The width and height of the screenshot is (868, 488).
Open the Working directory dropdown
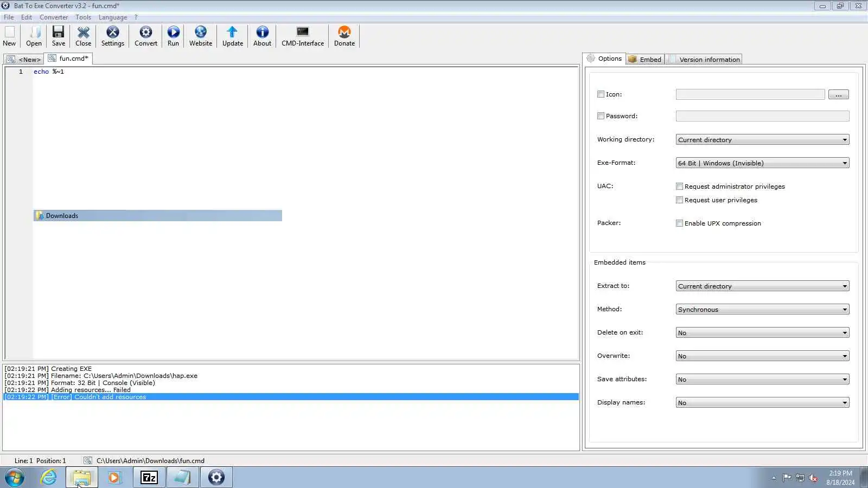(762, 140)
